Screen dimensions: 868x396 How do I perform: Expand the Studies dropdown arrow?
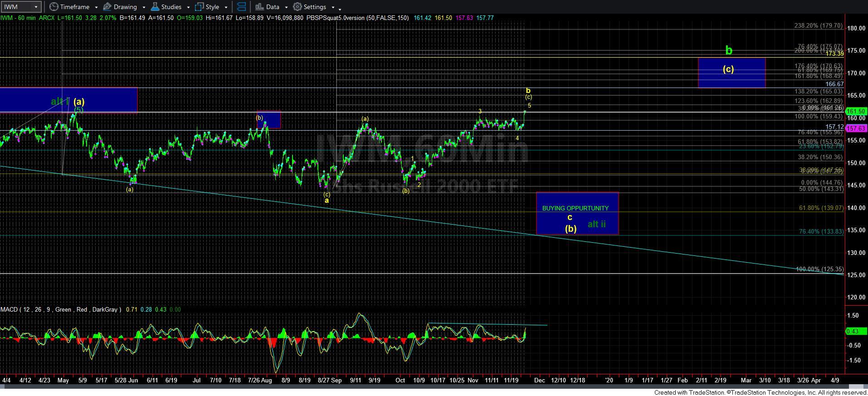(x=188, y=7)
